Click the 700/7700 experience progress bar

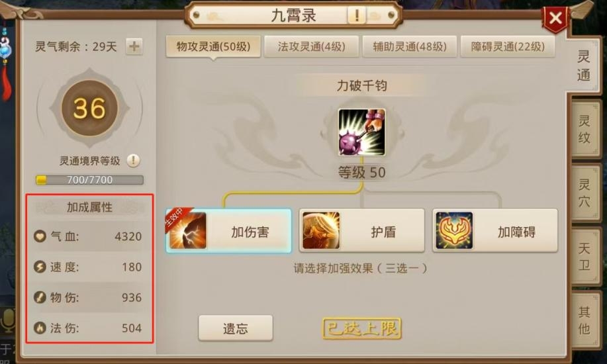point(89,180)
